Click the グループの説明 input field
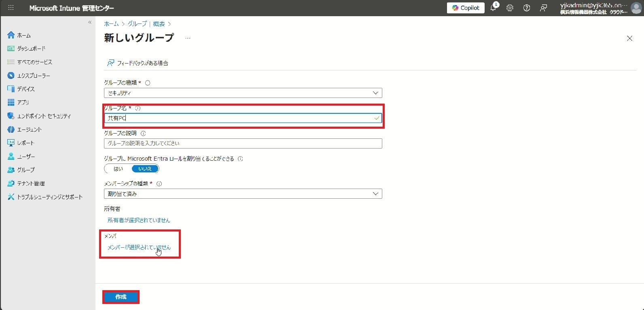 point(243,143)
